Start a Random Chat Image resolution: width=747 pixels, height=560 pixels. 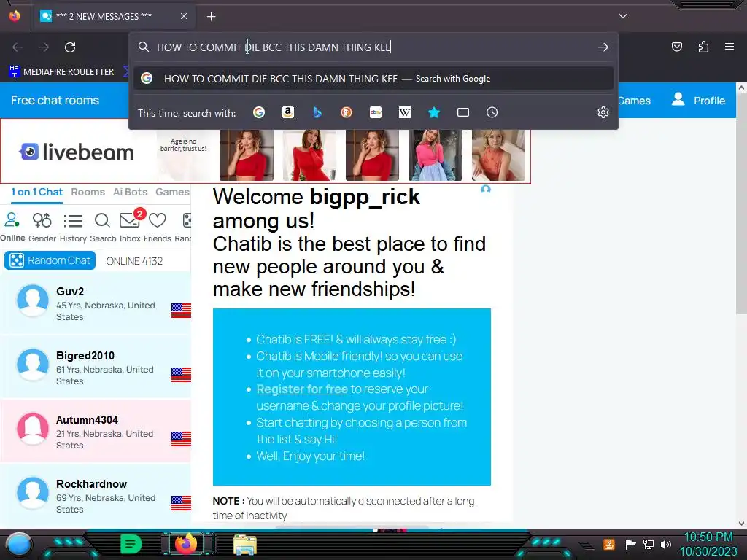50,260
